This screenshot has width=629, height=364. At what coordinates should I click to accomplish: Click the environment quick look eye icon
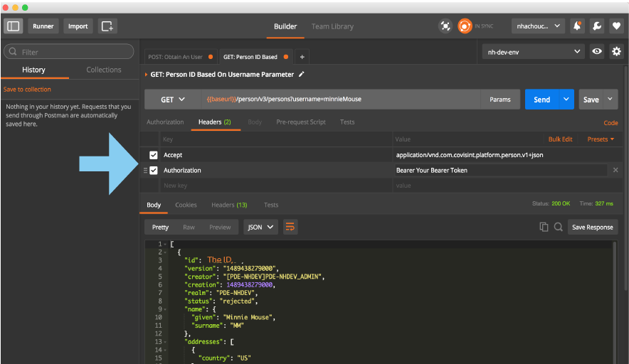(598, 52)
